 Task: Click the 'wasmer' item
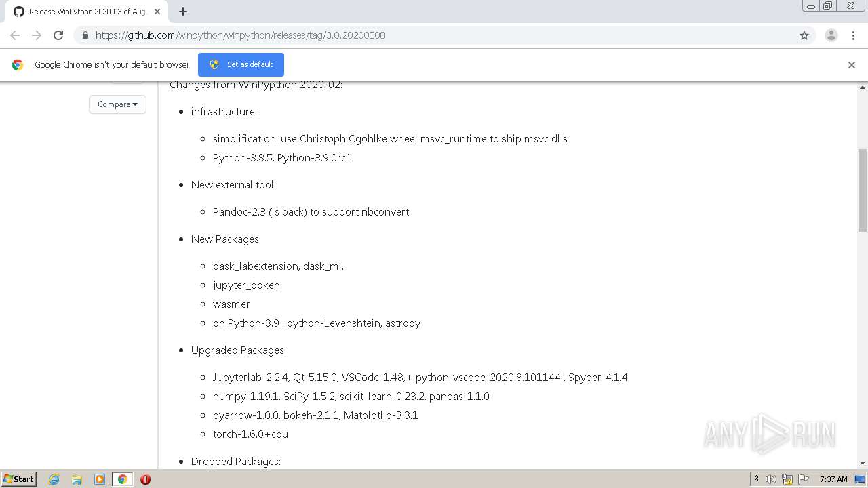click(231, 304)
